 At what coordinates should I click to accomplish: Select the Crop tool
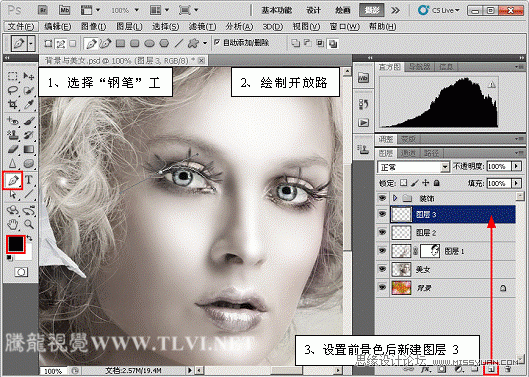point(12,104)
